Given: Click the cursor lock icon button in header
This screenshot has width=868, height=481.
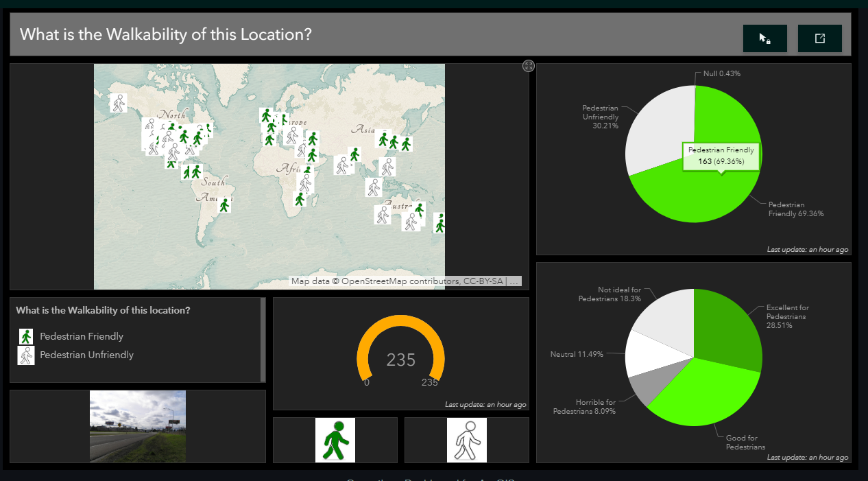Looking at the screenshot, I should [764, 38].
